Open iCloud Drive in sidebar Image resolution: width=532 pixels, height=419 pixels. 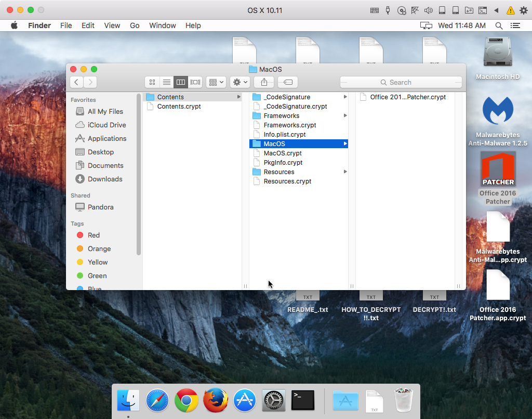tap(100, 125)
